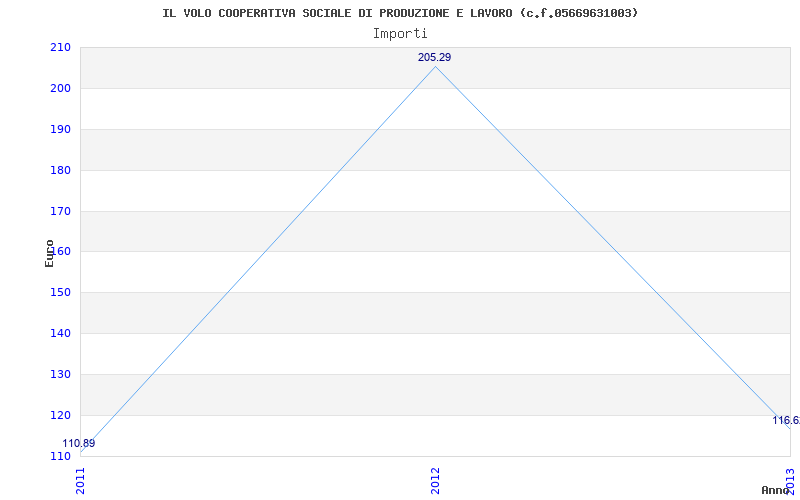The image size is (800, 500).
Task: Click the 200 y-axis tick label
Action: tap(60, 88)
